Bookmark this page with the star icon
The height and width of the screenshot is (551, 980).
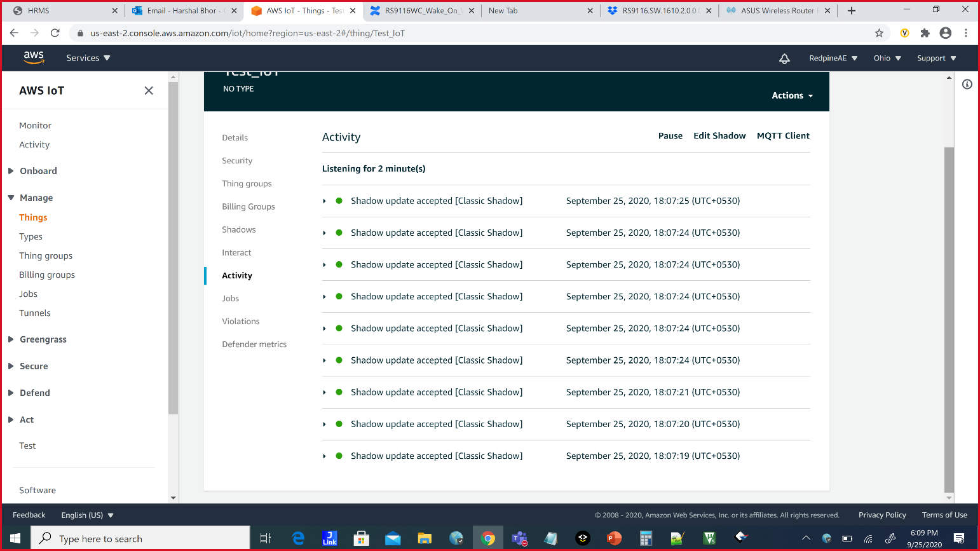pyautogui.click(x=879, y=32)
